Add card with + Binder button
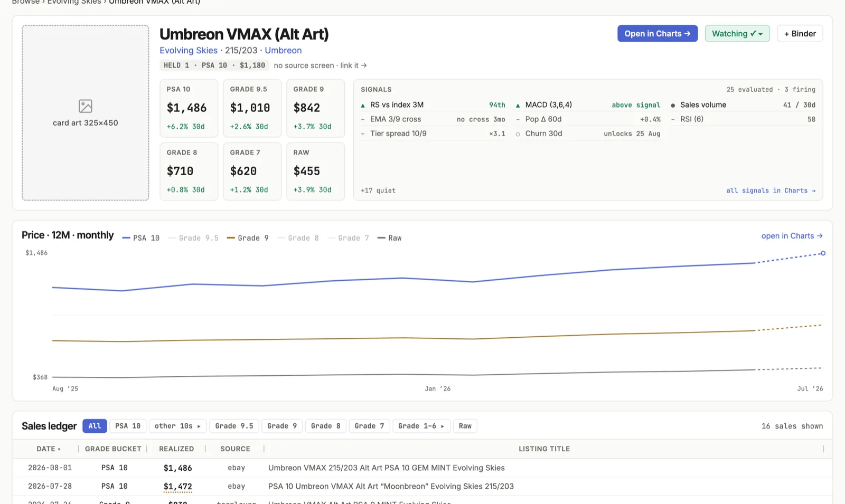Image resolution: width=845 pixels, height=504 pixels. pyautogui.click(x=800, y=34)
